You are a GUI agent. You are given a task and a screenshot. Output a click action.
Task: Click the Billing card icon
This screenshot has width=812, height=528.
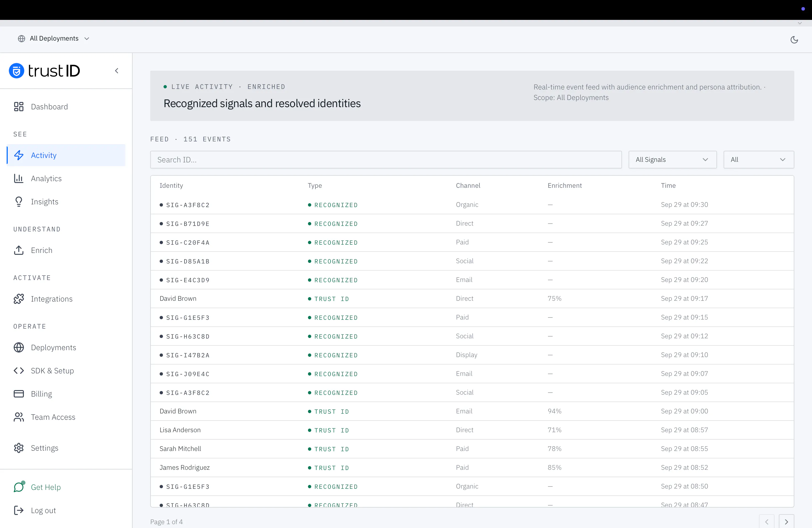19,394
